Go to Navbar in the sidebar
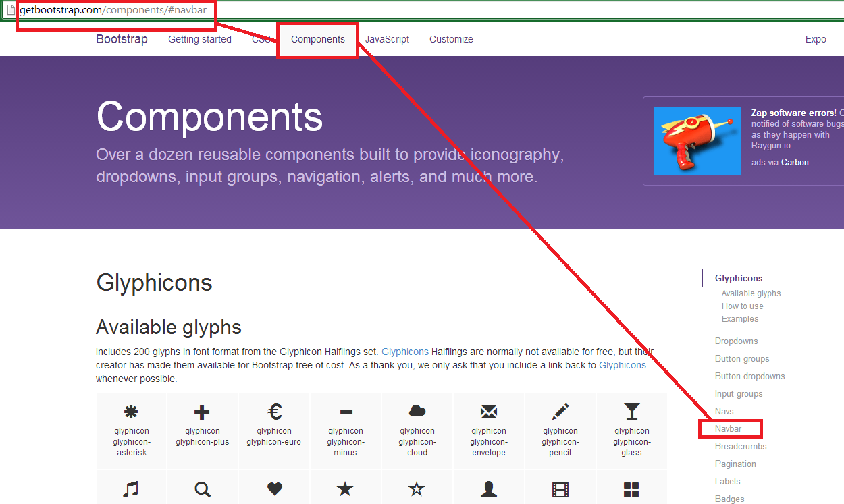Screen dimensions: 844x504 (x=729, y=428)
